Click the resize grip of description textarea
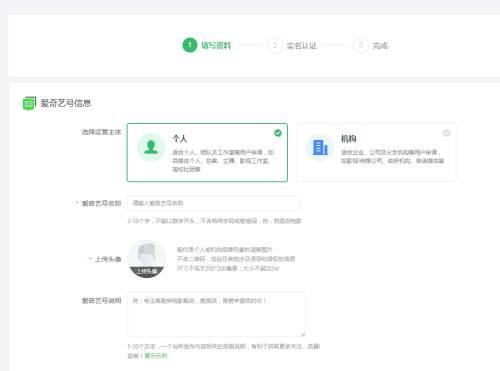The height and width of the screenshot is (371, 500). 303,334
